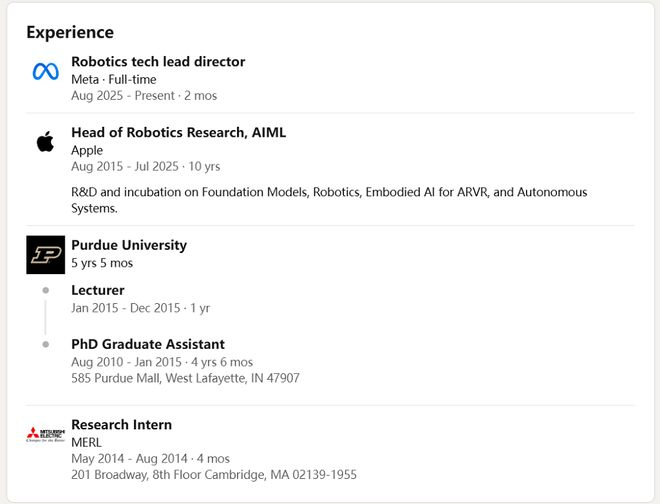Open Head of Robotics Research, AIML role
660x504 pixels.
pyautogui.click(x=178, y=133)
